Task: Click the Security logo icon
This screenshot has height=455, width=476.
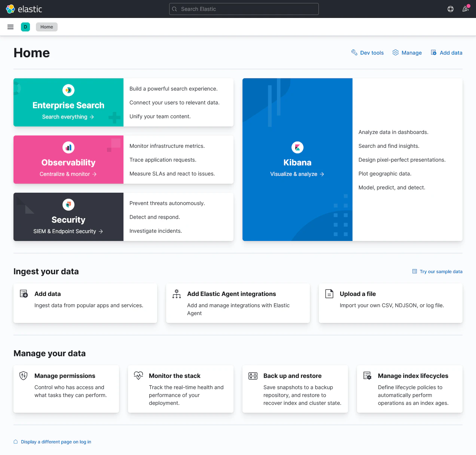Action: 68,205
